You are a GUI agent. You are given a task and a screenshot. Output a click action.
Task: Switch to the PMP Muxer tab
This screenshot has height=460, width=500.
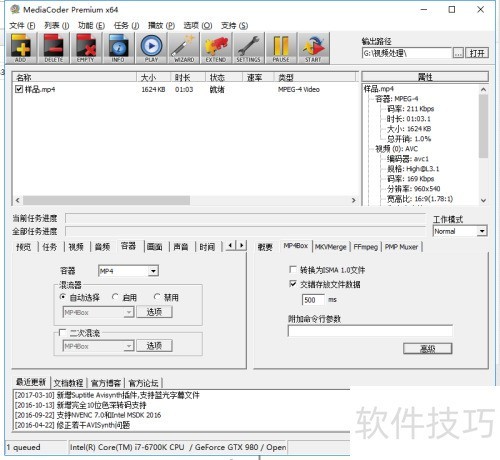(x=401, y=247)
